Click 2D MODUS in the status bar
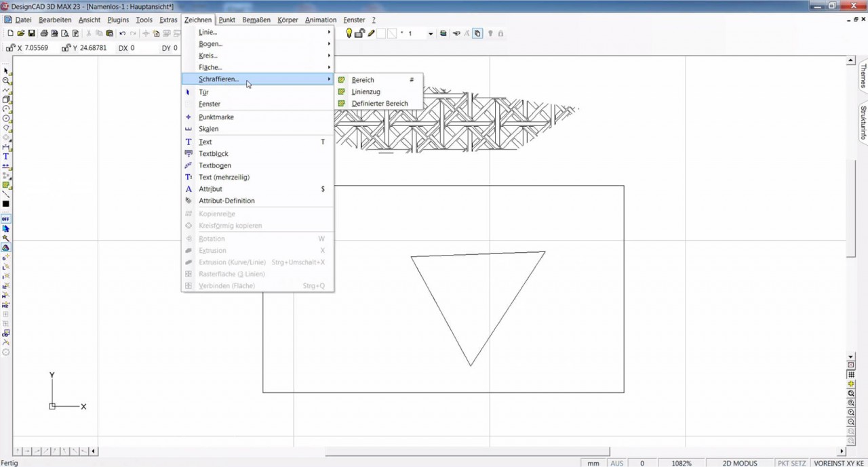Screen dimensions: 868x467 [738, 463]
